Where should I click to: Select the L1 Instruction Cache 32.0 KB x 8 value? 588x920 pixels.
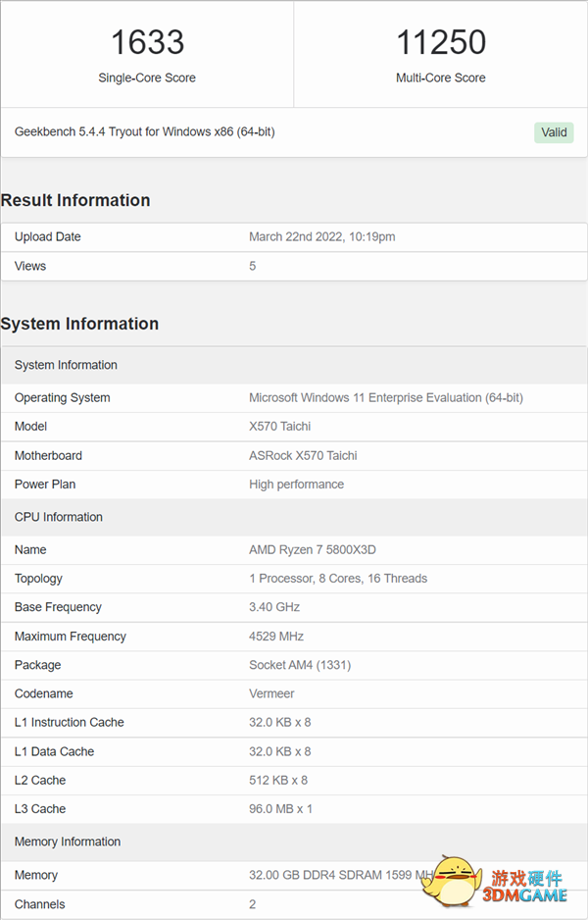pos(279,722)
